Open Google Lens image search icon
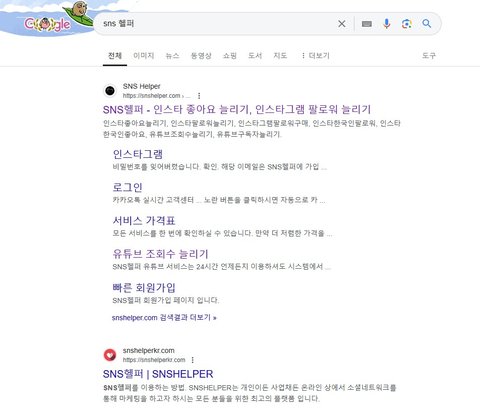Image resolution: width=480 pixels, height=417 pixels. click(407, 24)
